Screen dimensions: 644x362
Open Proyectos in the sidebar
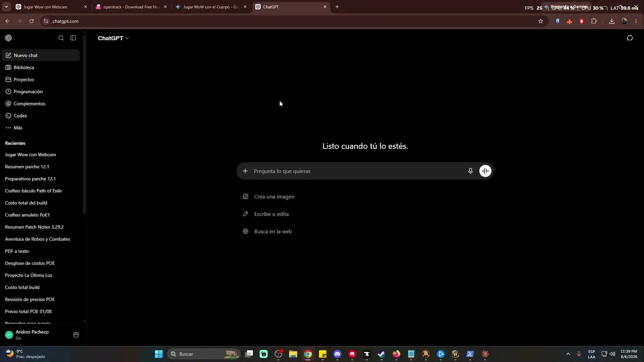[40, 79]
